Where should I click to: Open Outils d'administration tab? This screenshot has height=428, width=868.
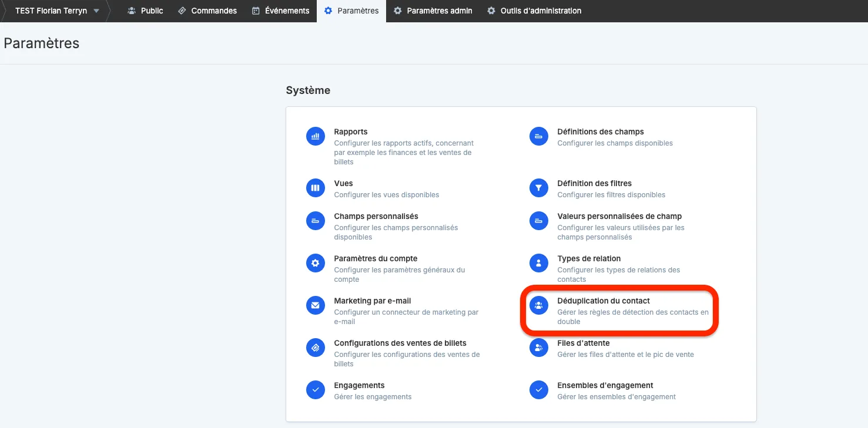coord(534,11)
